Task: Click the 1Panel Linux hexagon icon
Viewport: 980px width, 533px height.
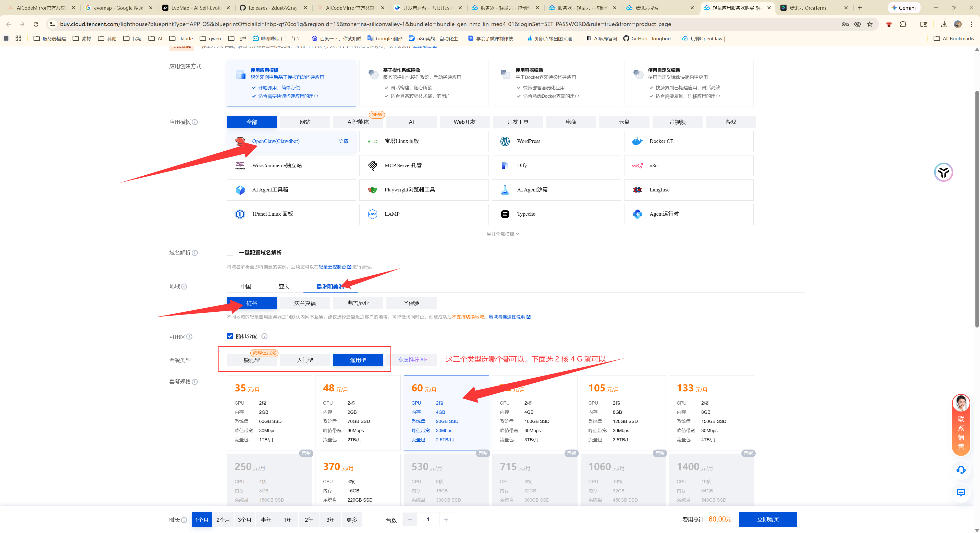Action: pyautogui.click(x=240, y=214)
